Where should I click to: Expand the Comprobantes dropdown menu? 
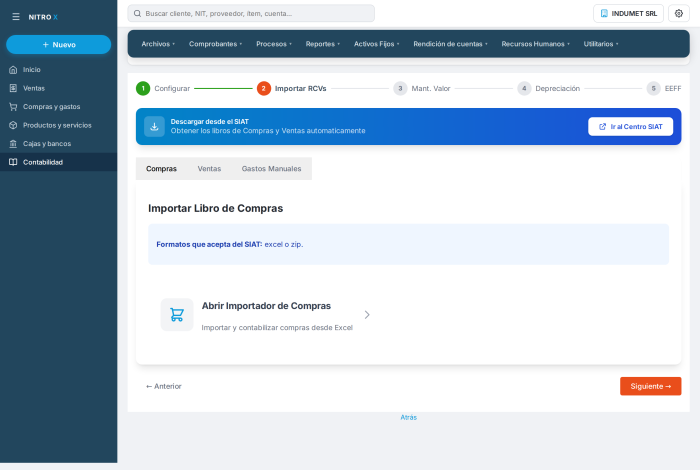click(x=215, y=44)
